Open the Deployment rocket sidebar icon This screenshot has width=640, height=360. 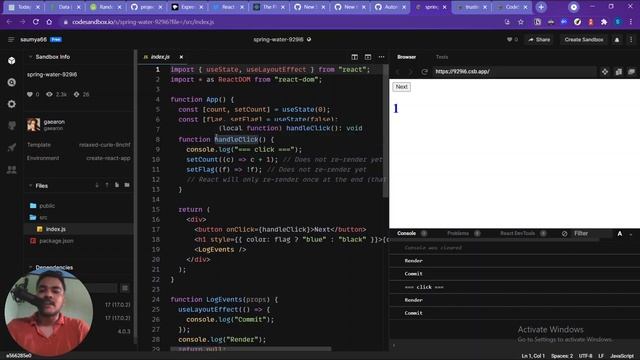[11, 147]
